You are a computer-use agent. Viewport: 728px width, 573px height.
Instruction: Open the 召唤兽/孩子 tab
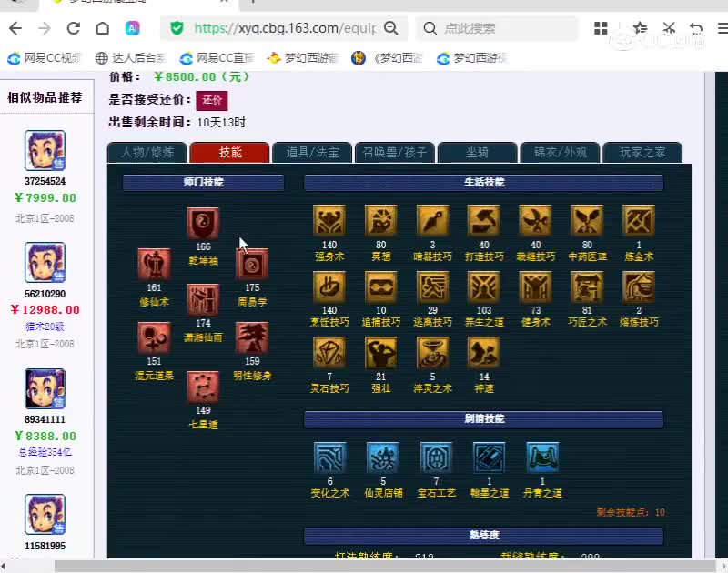[x=395, y=153]
